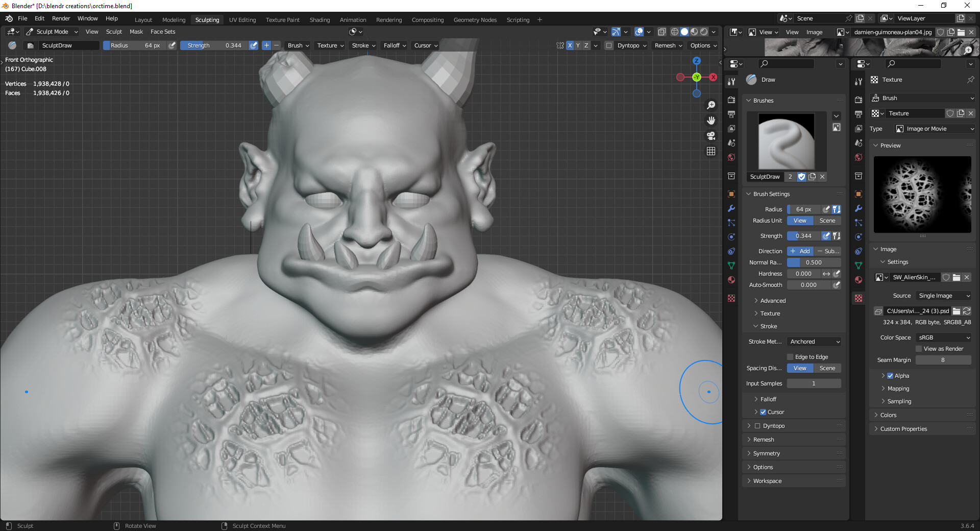The image size is (980, 531).
Task: Open the Sculpt menu in the viewport header
Action: pyautogui.click(x=114, y=32)
